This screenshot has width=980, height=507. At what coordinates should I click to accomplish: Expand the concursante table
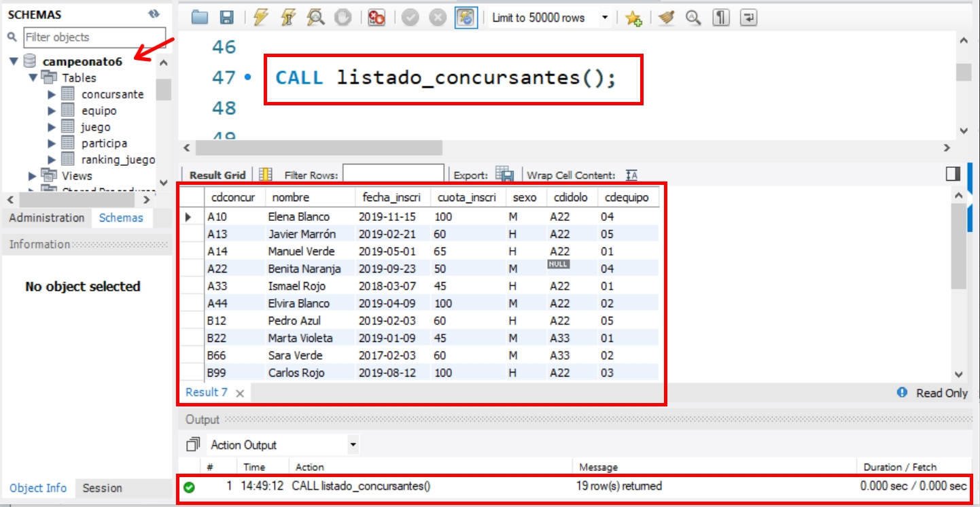coord(52,94)
